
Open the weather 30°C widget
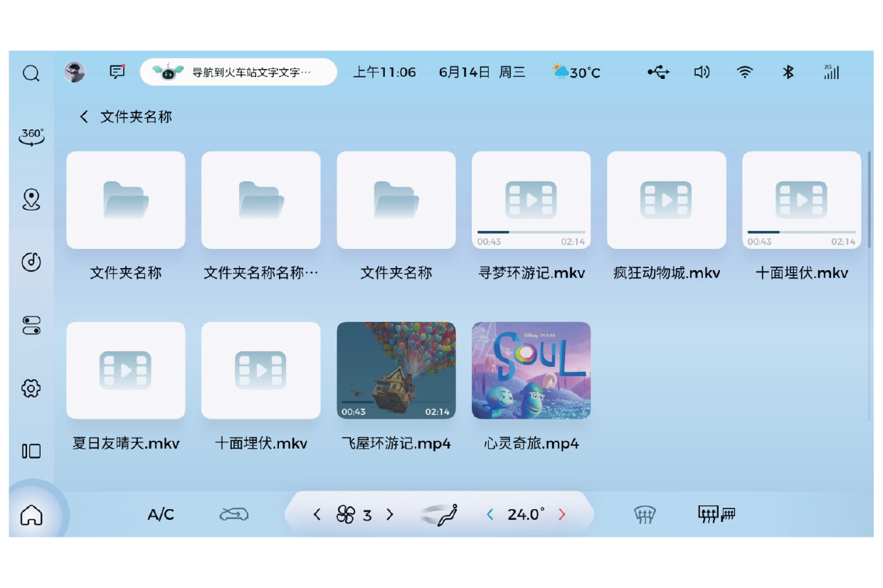coord(576,72)
